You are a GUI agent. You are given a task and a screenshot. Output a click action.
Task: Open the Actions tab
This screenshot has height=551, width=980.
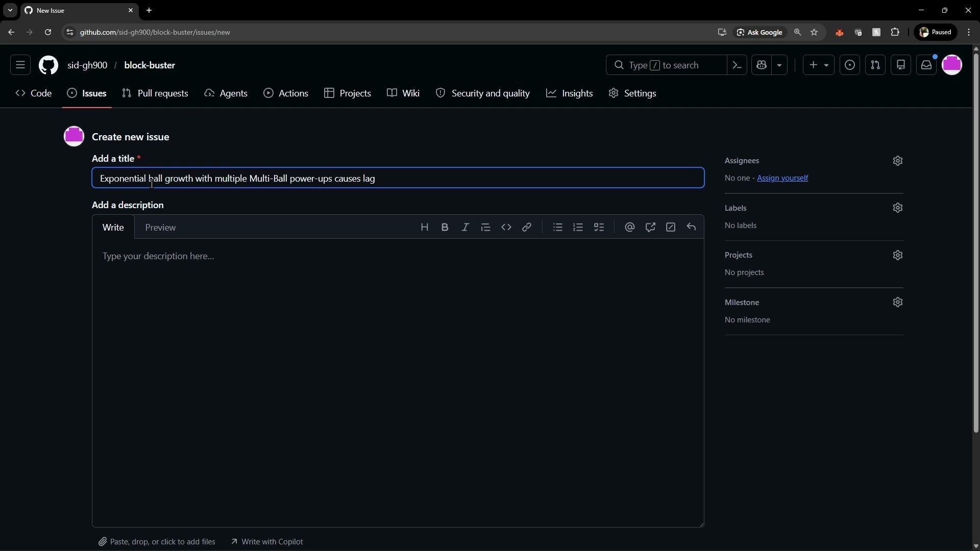286,93
